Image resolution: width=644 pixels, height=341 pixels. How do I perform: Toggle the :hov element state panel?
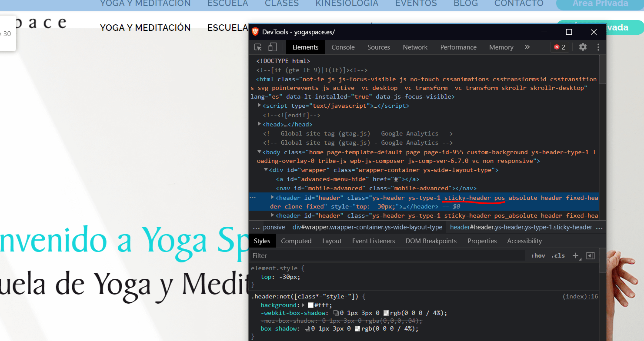[538, 255]
